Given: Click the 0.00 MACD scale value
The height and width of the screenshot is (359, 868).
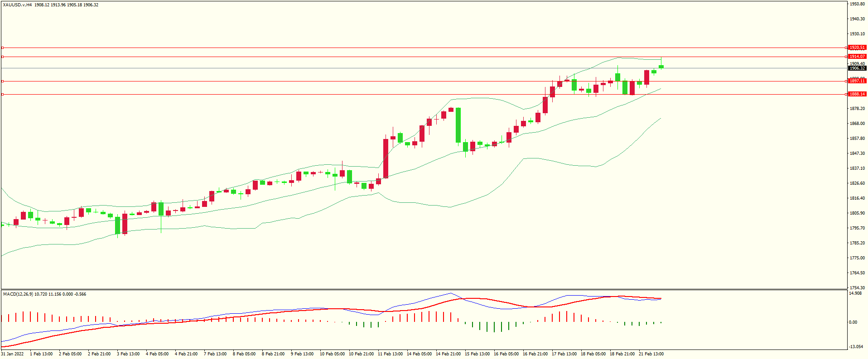Looking at the screenshot, I should coord(853,322).
